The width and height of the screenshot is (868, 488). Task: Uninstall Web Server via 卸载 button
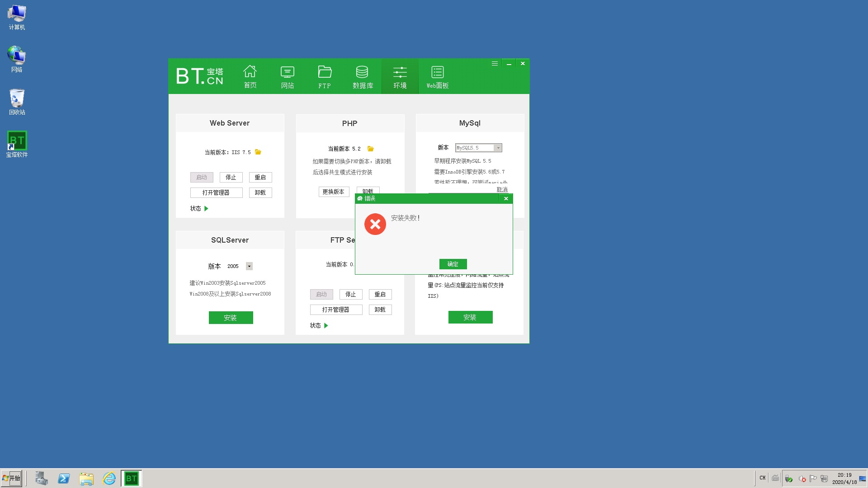(x=260, y=192)
